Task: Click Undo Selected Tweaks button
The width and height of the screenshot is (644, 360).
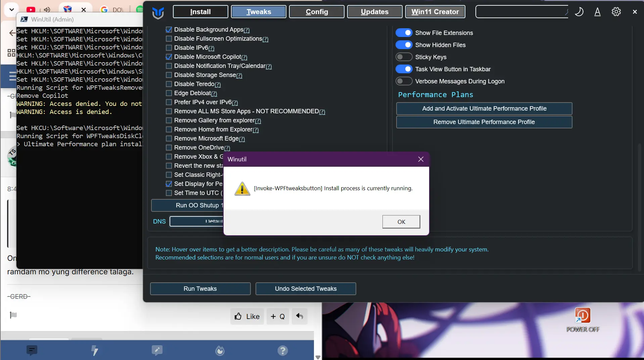Action: (x=306, y=289)
